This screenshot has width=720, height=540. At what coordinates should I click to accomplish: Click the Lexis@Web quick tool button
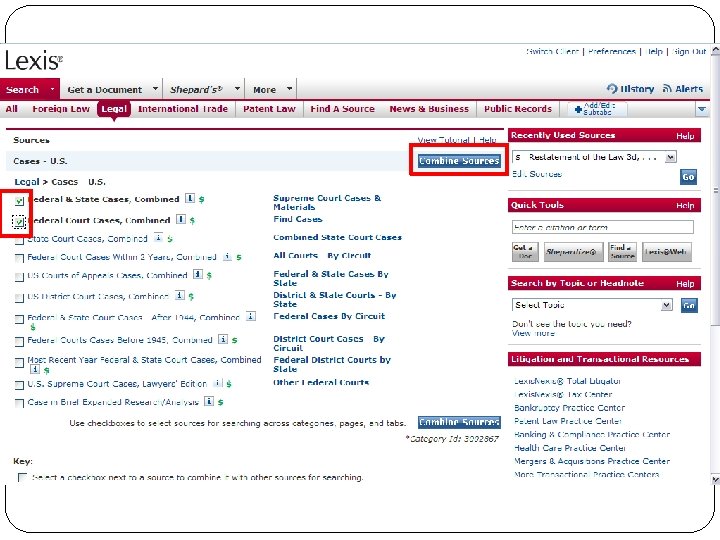[x=667, y=252]
